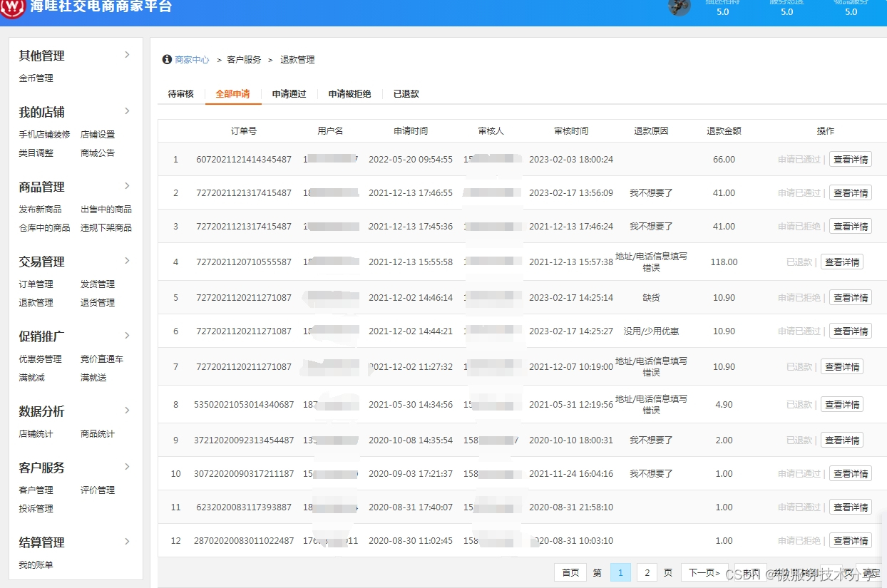Click 下一页 pagination button
This screenshot has width=887, height=588.
click(x=704, y=572)
